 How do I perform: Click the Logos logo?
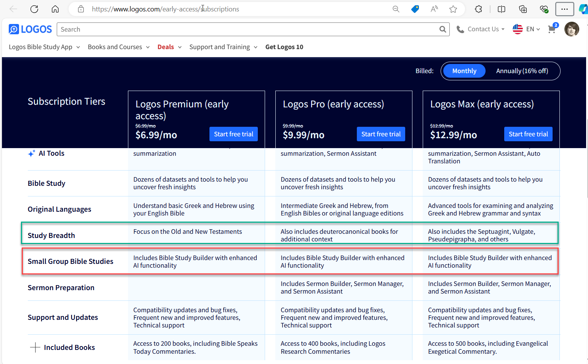coord(30,29)
